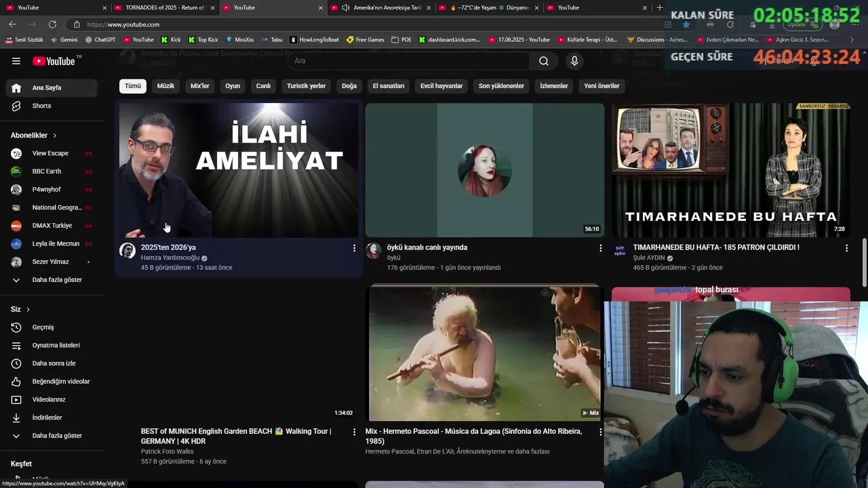Select the İzlenenler filter chip

(554, 86)
